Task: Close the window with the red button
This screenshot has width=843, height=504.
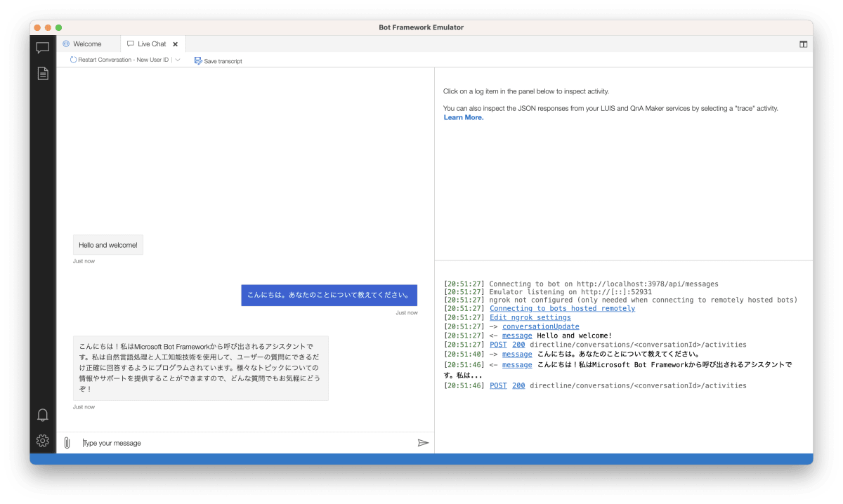Action: tap(37, 27)
